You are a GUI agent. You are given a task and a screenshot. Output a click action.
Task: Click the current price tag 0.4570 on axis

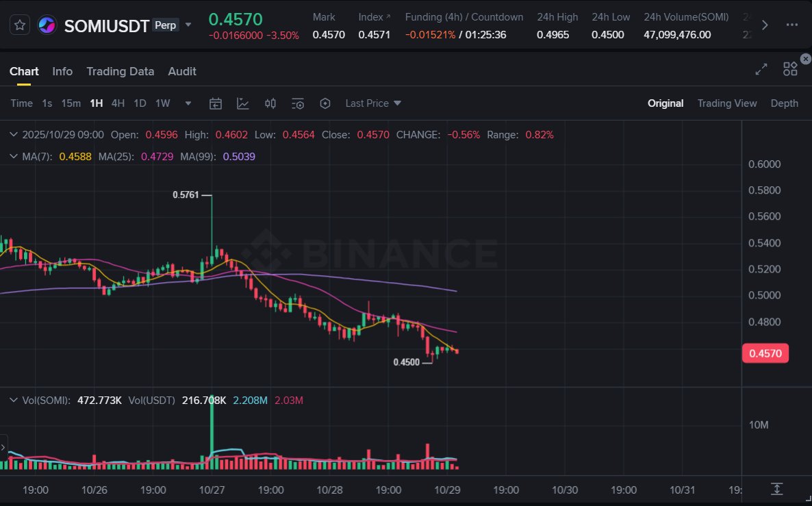pyautogui.click(x=765, y=353)
